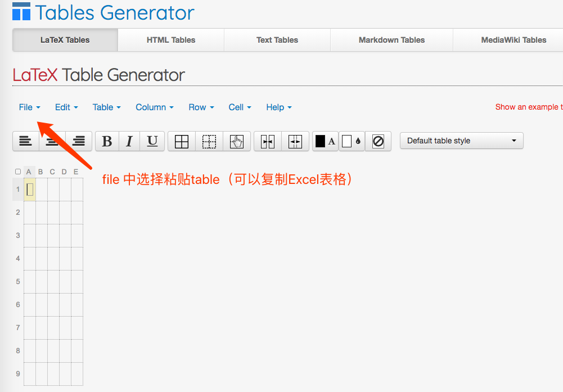Click the active cell A1 input
This screenshot has width=563, height=392.
30,189
